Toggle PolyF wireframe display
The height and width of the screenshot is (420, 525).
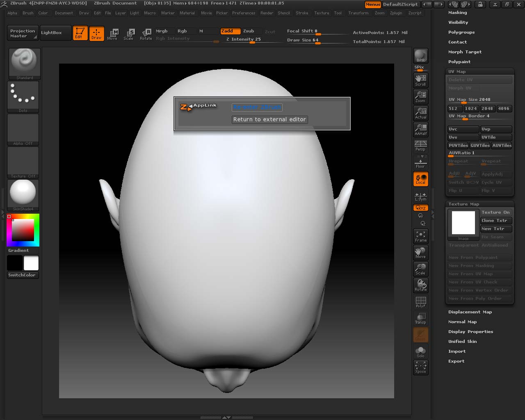click(x=420, y=302)
